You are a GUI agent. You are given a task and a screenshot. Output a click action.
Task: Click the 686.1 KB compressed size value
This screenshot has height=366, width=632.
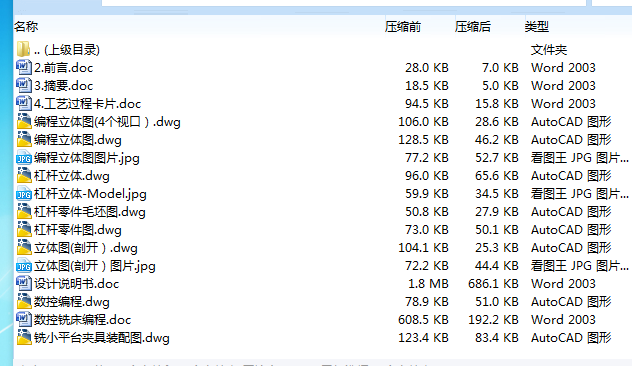[x=493, y=284]
